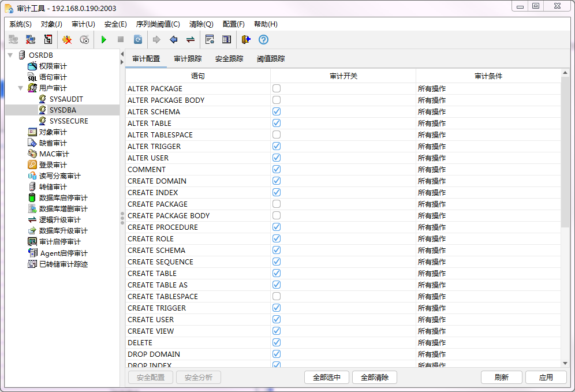575x392 pixels.
Task: Switch to the 安全跟踪 tab
Action: coord(229,59)
